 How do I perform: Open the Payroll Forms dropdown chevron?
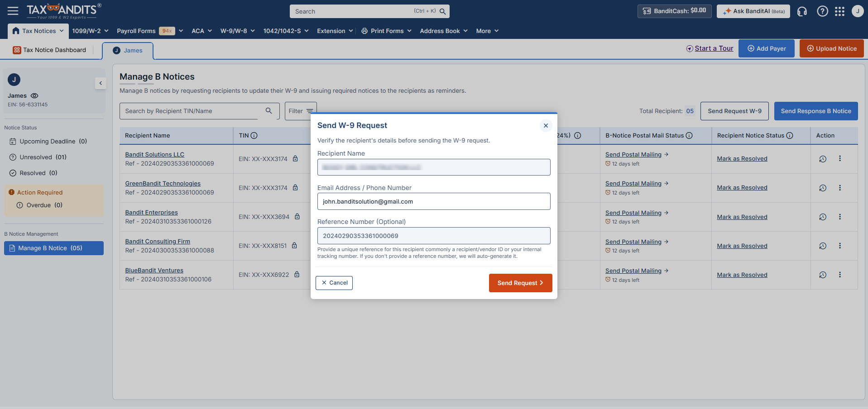click(181, 31)
